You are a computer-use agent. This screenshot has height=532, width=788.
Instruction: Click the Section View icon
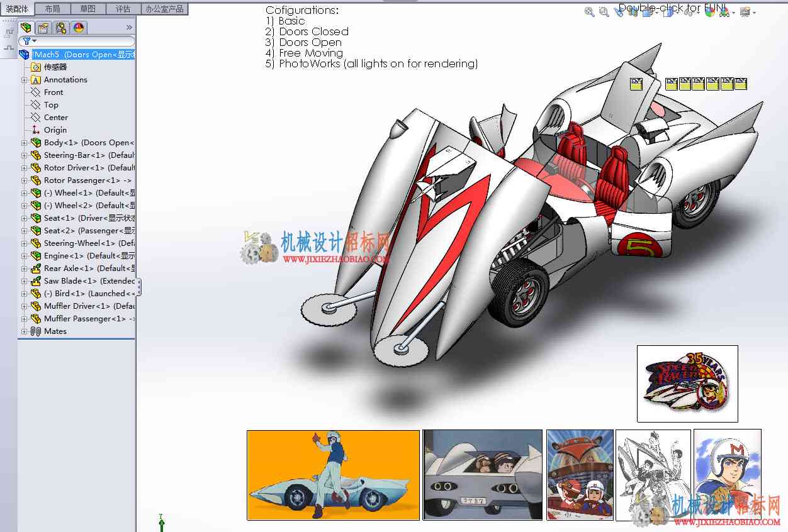633,12
